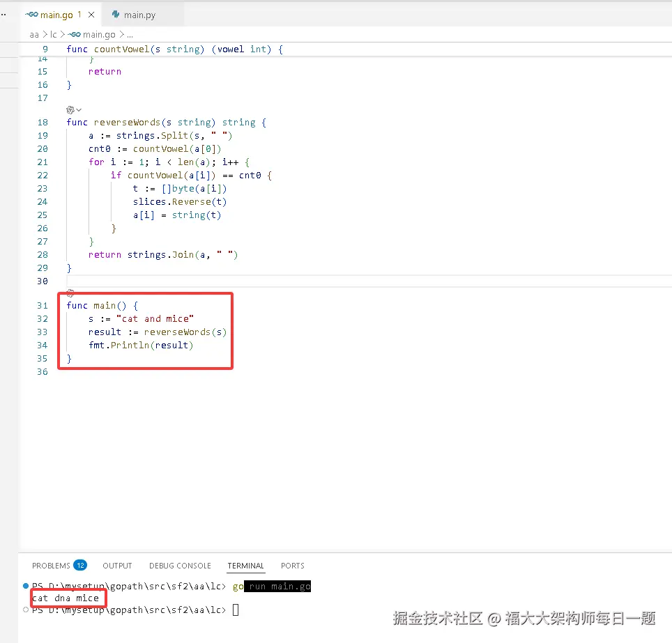Select the 'aa' breadcrumb folder
Image resolution: width=672 pixels, height=643 pixels.
click(34, 34)
